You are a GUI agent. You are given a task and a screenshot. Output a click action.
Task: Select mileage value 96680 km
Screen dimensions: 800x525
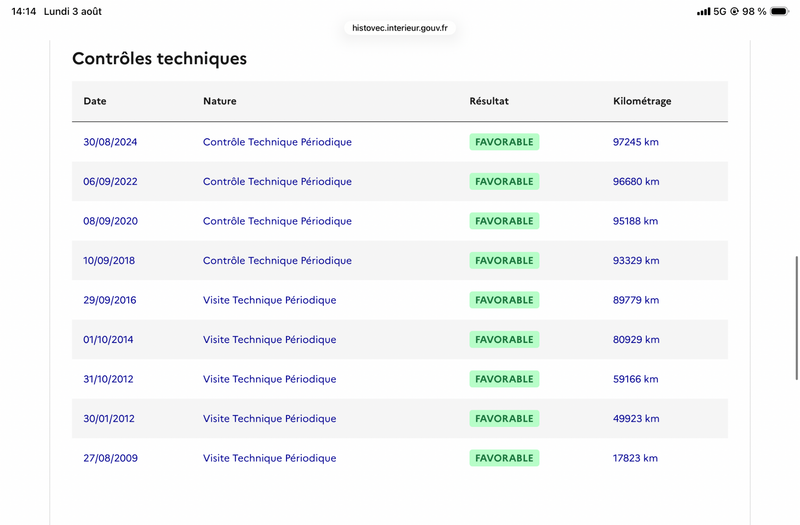(636, 181)
